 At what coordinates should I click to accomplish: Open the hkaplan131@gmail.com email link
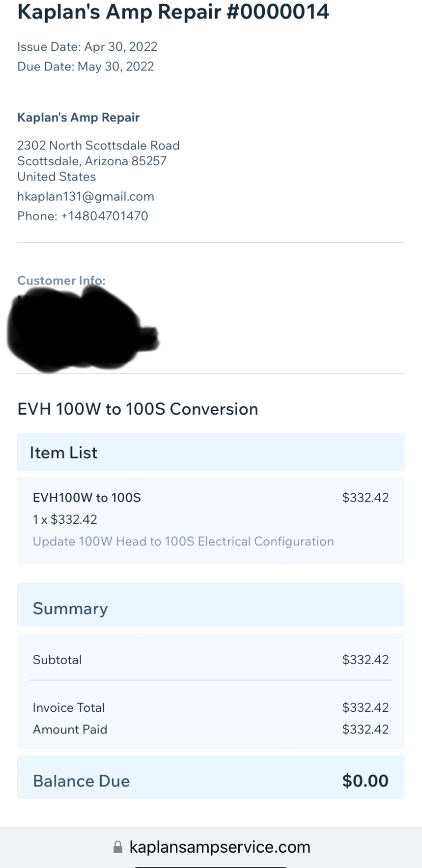[x=86, y=196]
